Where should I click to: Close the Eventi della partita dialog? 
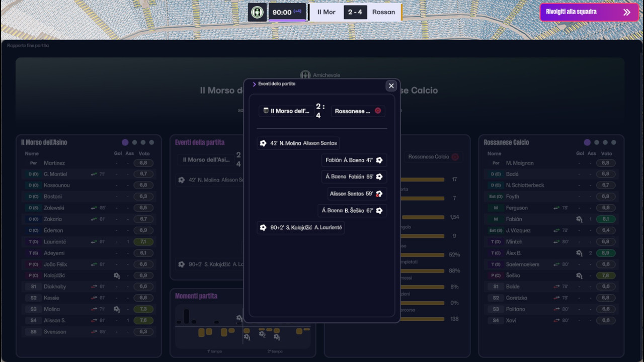pos(391,86)
